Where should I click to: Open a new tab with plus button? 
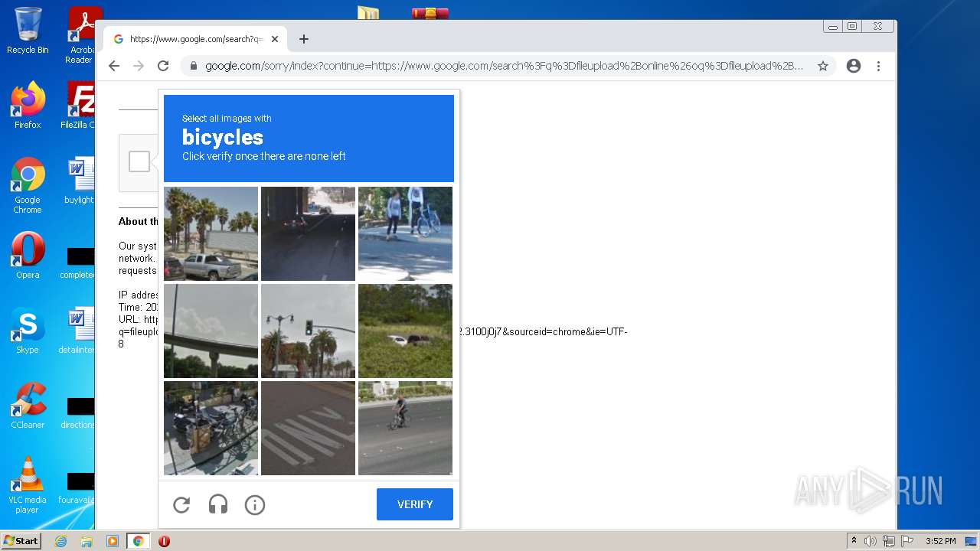(x=304, y=39)
